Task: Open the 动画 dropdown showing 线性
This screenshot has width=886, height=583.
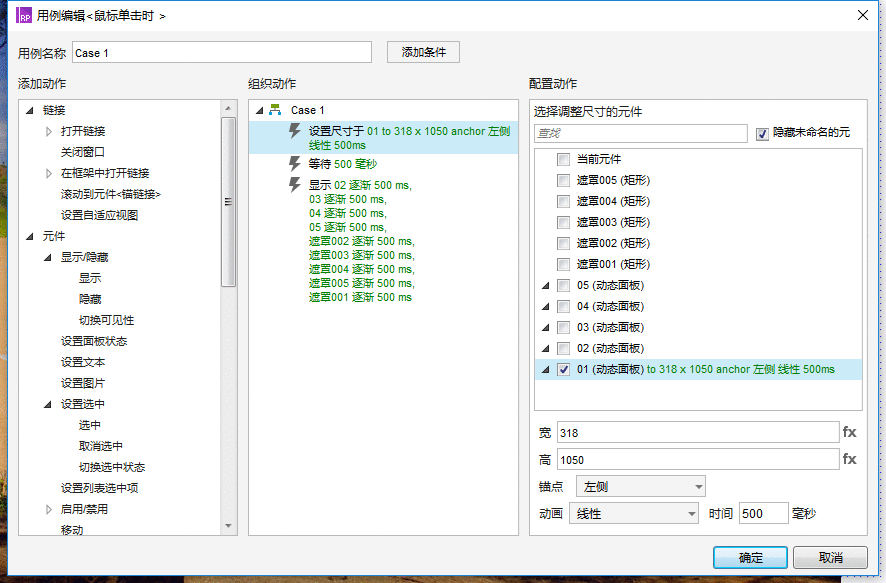Action: [x=634, y=513]
